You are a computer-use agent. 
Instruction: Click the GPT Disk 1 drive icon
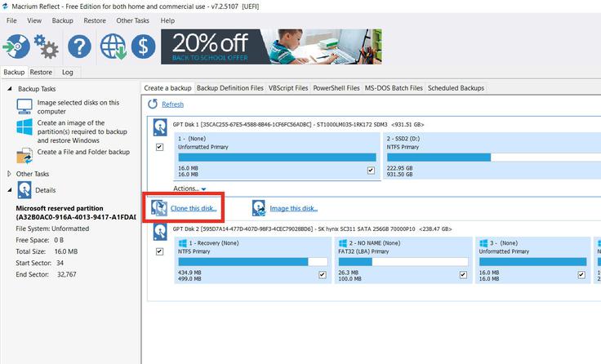tap(160, 127)
